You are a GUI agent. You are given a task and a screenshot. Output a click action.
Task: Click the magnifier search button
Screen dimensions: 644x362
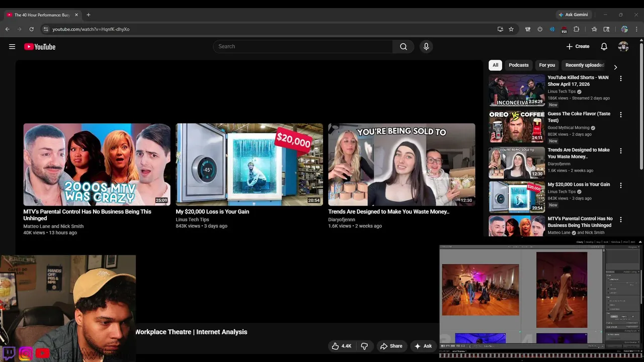404,47
